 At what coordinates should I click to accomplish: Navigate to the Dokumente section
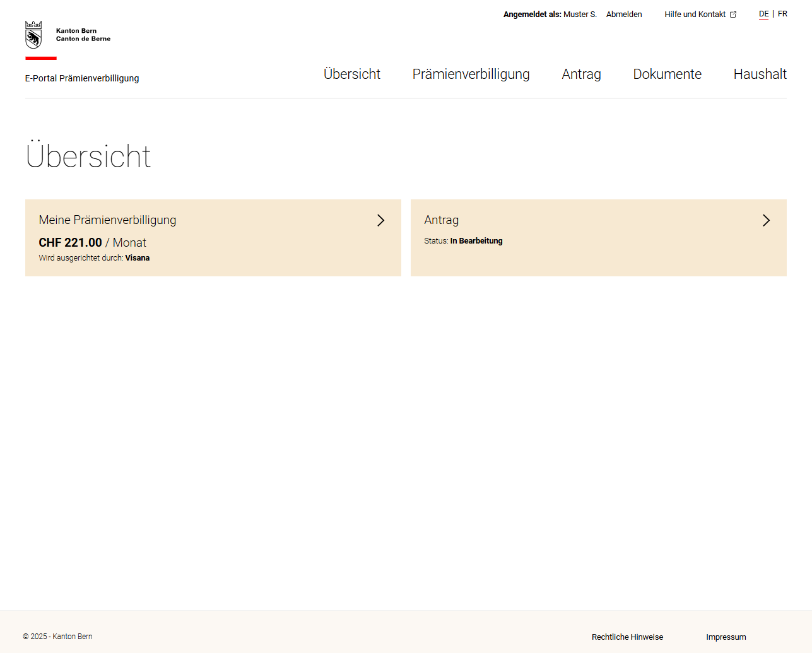coord(667,74)
